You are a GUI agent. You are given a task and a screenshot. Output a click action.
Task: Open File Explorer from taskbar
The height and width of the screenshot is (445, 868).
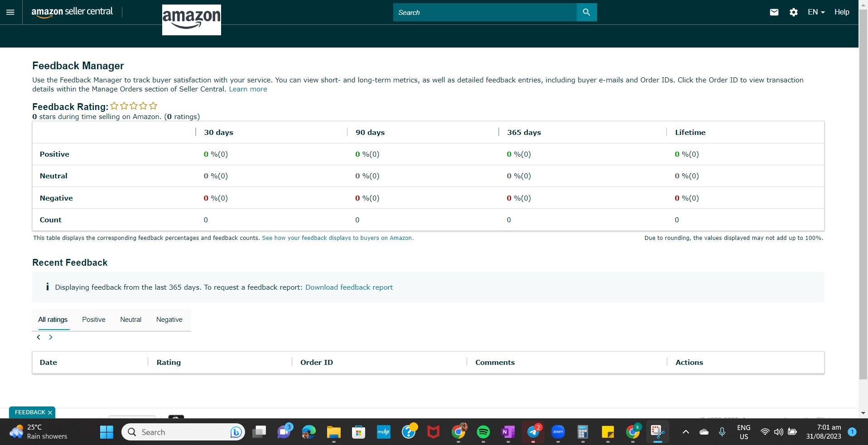pyautogui.click(x=334, y=432)
